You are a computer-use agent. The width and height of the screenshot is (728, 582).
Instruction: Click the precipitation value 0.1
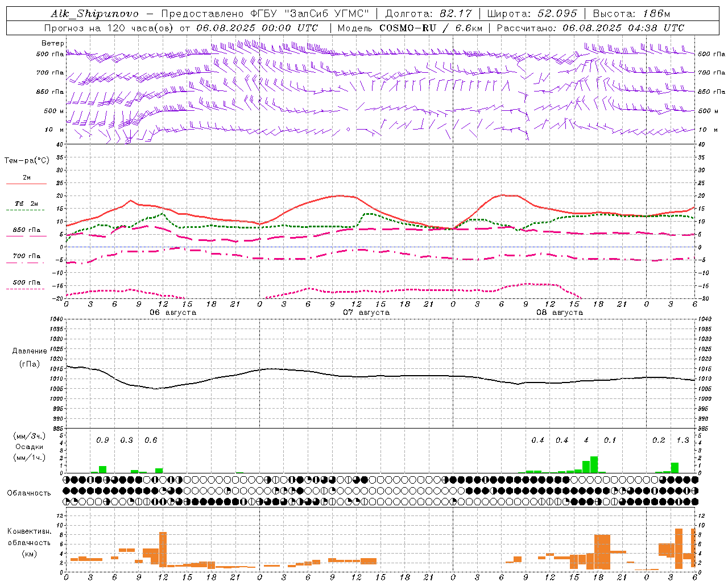pos(610,440)
